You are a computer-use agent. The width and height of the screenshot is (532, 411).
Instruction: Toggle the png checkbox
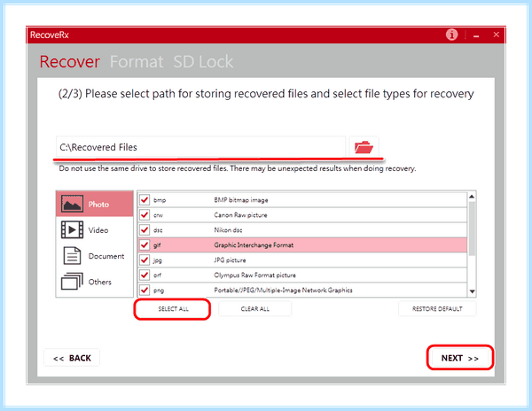pyautogui.click(x=145, y=290)
